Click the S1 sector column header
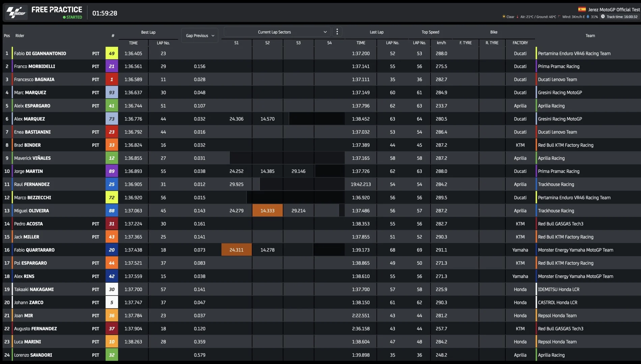Image resolution: width=641 pixels, height=364 pixels. coord(236,43)
